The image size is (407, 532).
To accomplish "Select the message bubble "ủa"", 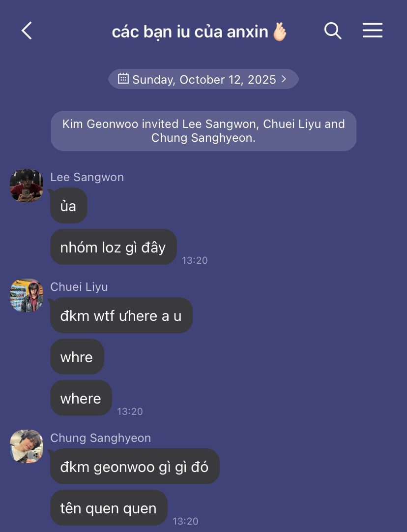I will [69, 206].
